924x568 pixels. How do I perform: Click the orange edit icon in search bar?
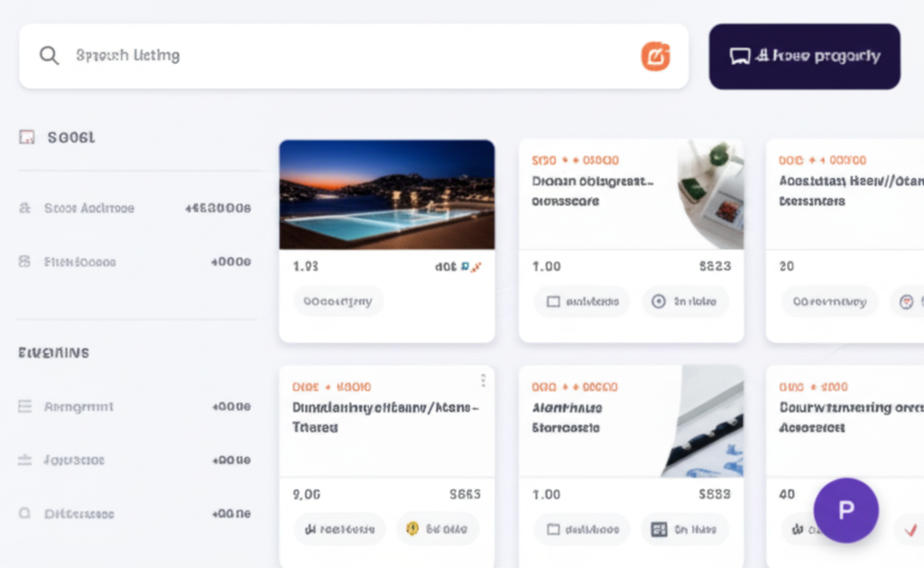(x=655, y=57)
